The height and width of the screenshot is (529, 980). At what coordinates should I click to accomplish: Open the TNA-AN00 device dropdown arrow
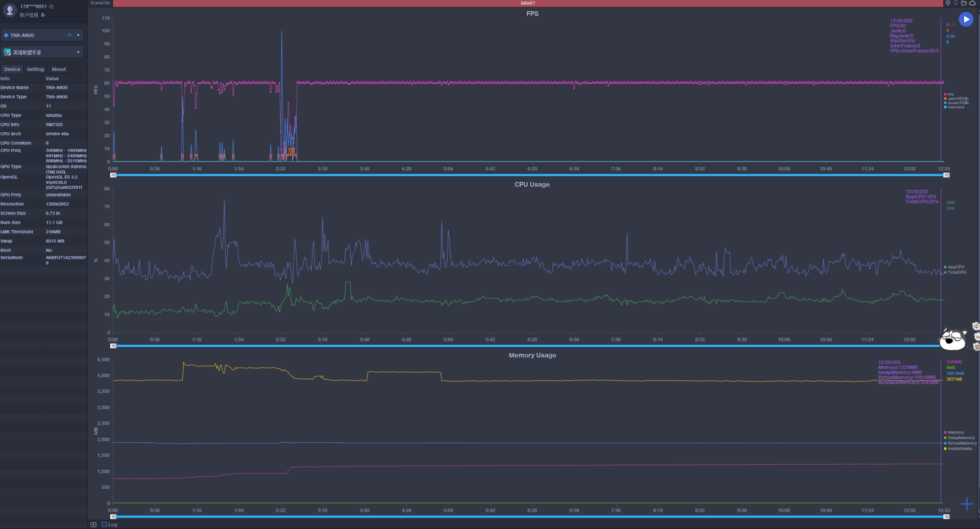pyautogui.click(x=78, y=35)
